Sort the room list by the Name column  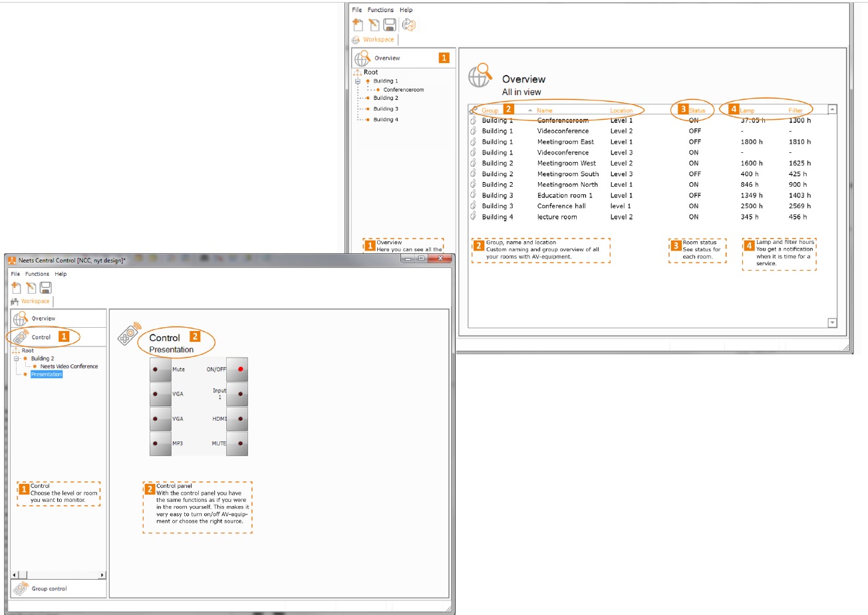pyautogui.click(x=544, y=110)
